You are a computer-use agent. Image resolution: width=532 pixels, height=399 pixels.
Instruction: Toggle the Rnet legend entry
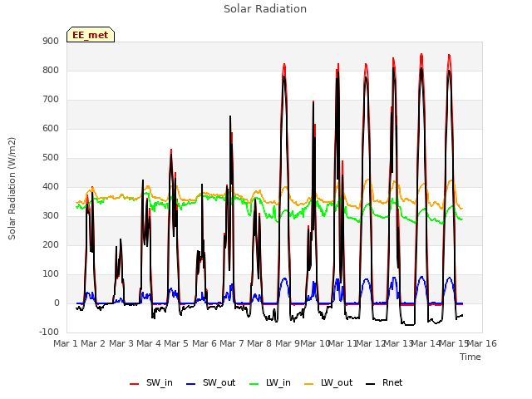[x=384, y=382]
